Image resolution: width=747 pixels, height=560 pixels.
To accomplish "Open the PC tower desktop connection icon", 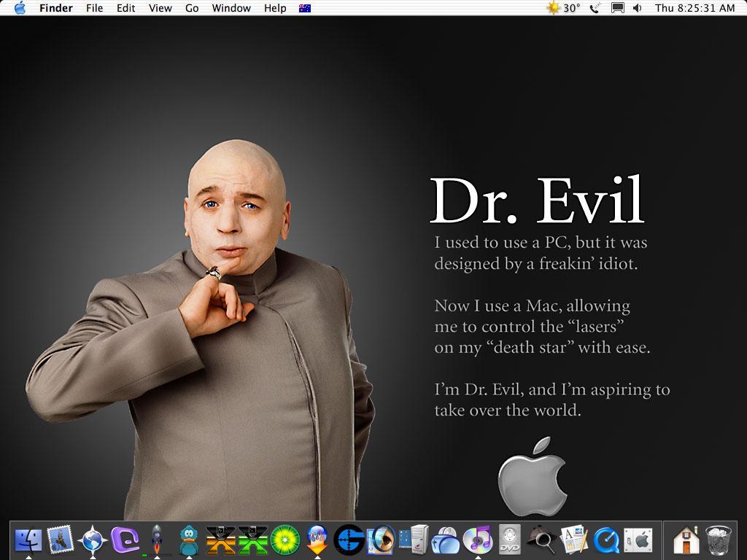I will [x=414, y=540].
